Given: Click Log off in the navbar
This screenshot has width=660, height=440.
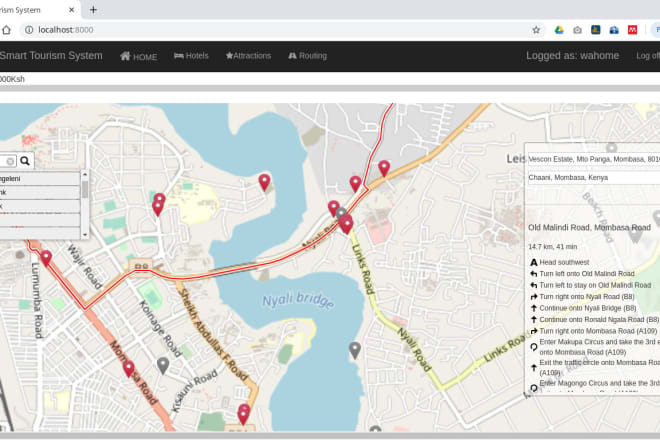Looking at the screenshot, I should [648, 56].
